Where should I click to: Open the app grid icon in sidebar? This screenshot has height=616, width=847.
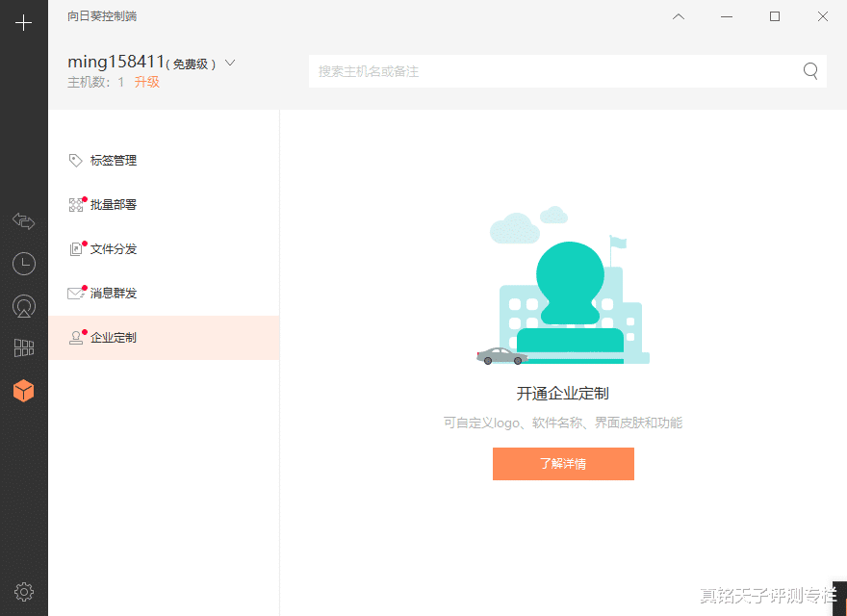point(24,347)
